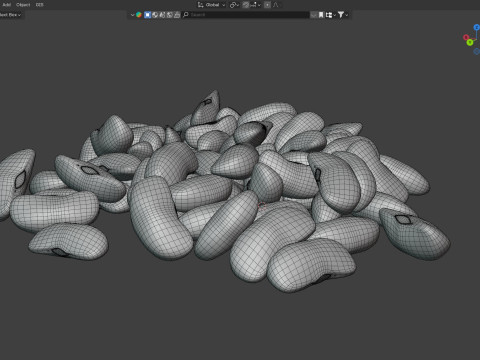Open the Object menu
The image size is (480, 360).
tap(23, 5)
